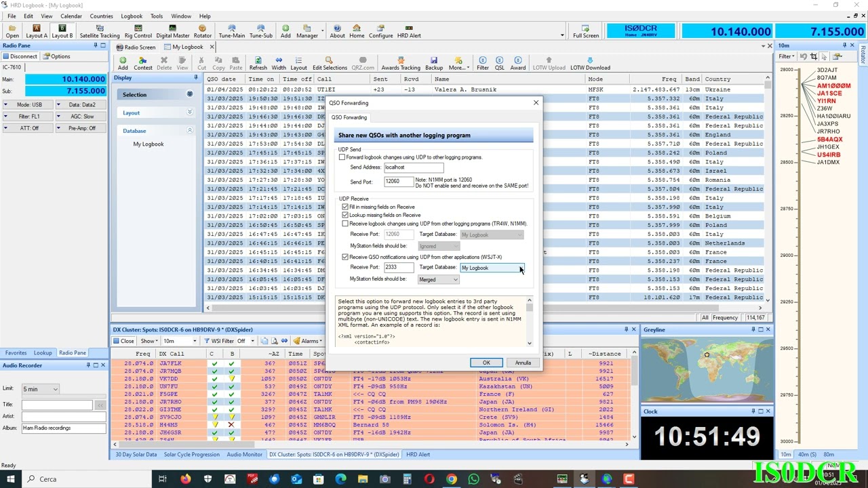The height and width of the screenshot is (488, 868).
Task: Open Edit Selections tool
Action: [x=330, y=64]
